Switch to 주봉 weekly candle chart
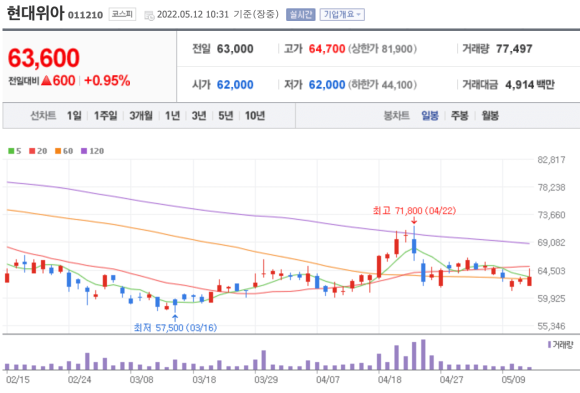Viewport: 580px width, 393px height. (x=459, y=116)
